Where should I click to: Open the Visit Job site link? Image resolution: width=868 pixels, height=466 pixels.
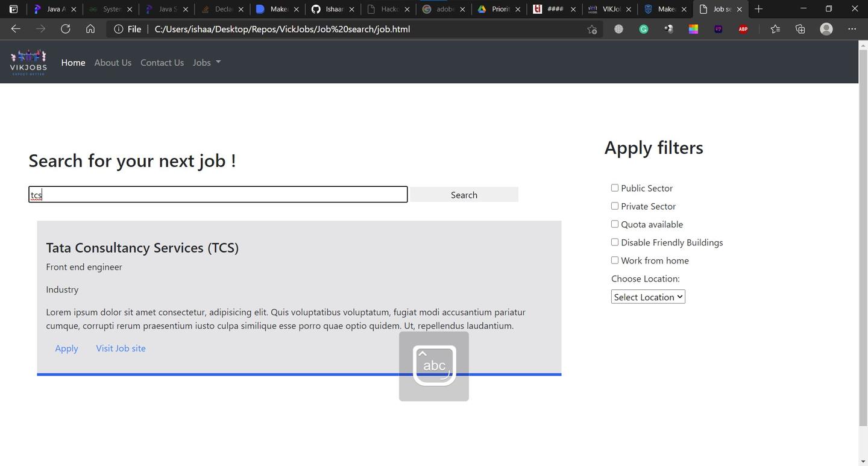click(121, 348)
